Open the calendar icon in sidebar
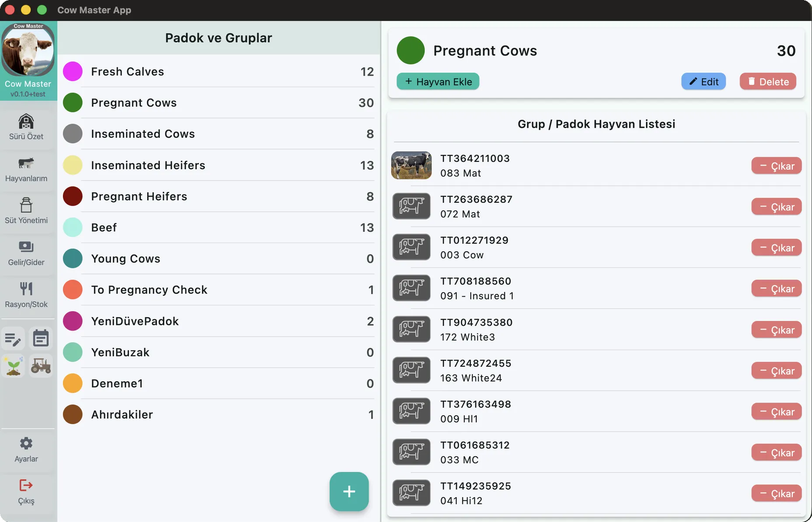This screenshot has width=812, height=522. [x=41, y=337]
